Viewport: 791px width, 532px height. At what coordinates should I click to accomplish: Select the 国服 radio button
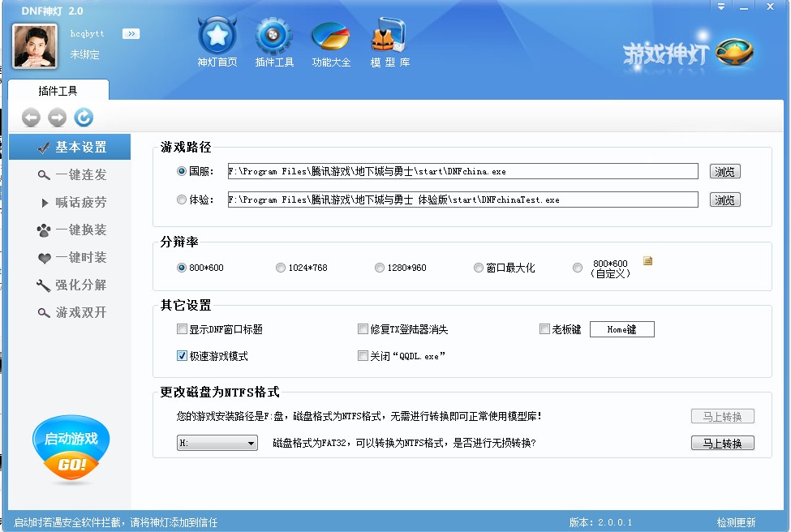pyautogui.click(x=182, y=171)
